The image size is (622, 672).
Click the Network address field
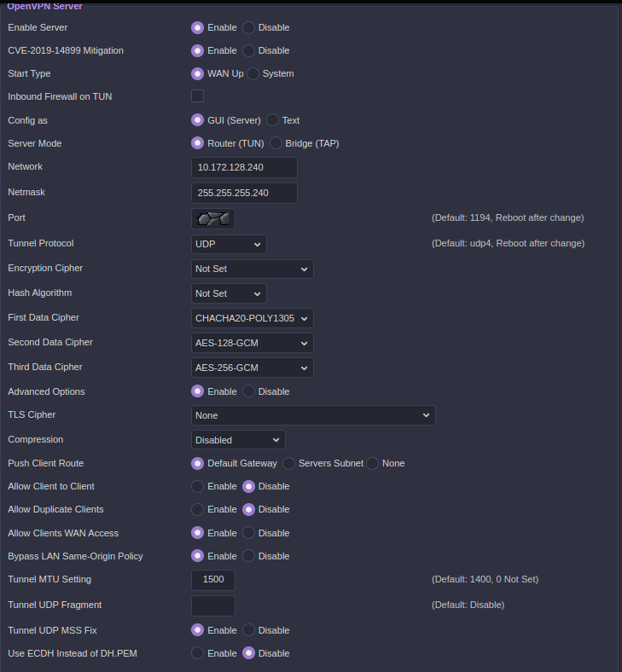[244, 167]
